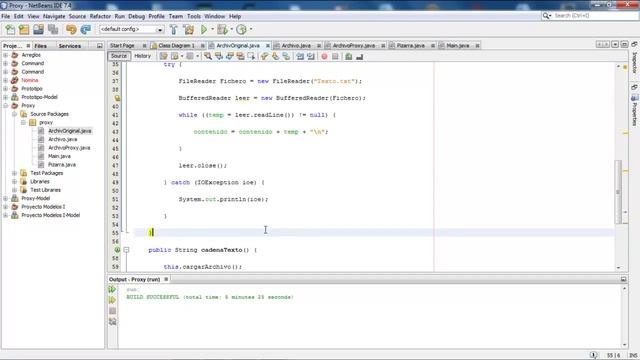Expand the Proxy-Model project node
This screenshot has width=640, height=360.
[x=6, y=198]
